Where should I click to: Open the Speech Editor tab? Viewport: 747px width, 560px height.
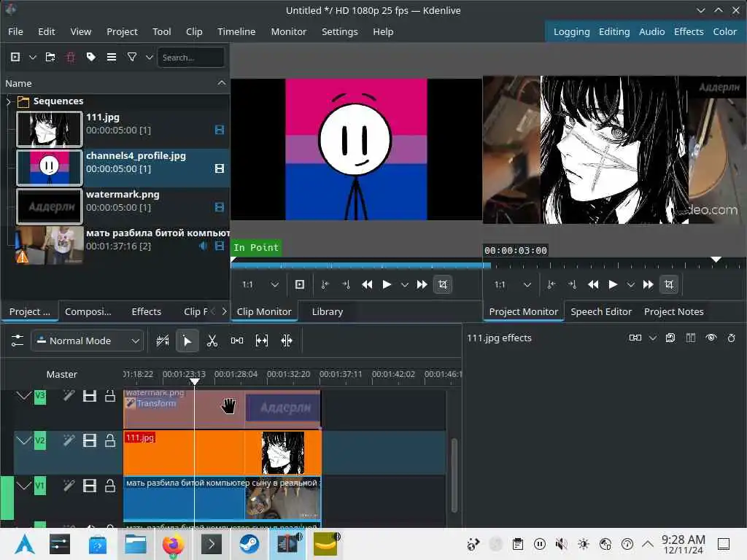(x=601, y=312)
